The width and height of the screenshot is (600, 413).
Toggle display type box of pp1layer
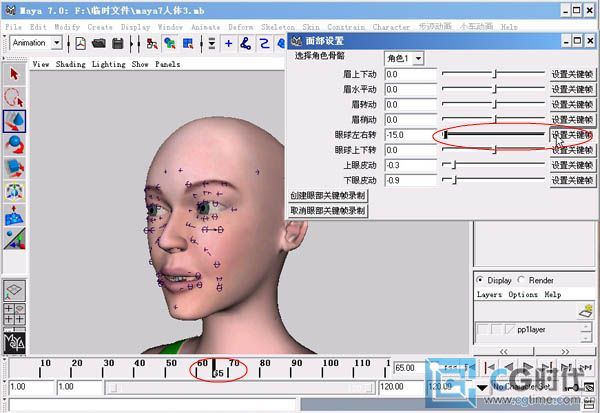click(x=496, y=330)
